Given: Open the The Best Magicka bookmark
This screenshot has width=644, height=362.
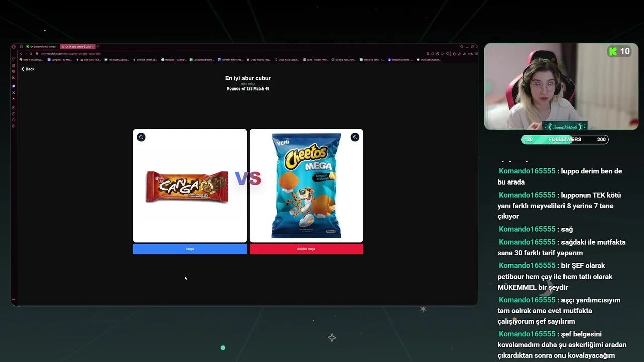Looking at the screenshot, I should 117,60.
